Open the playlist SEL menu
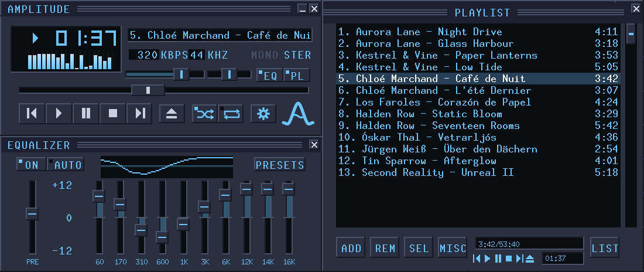Screen dimensions: 644x272 pyautogui.click(x=419, y=248)
